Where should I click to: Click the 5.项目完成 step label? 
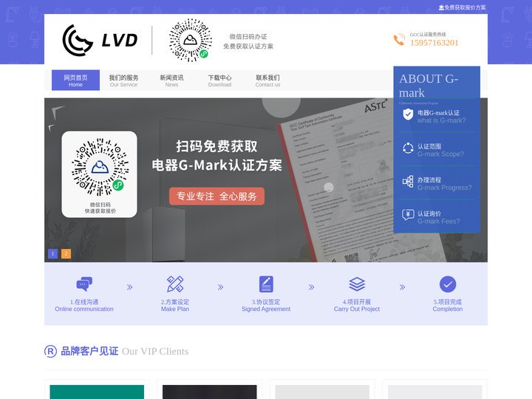[x=448, y=301]
